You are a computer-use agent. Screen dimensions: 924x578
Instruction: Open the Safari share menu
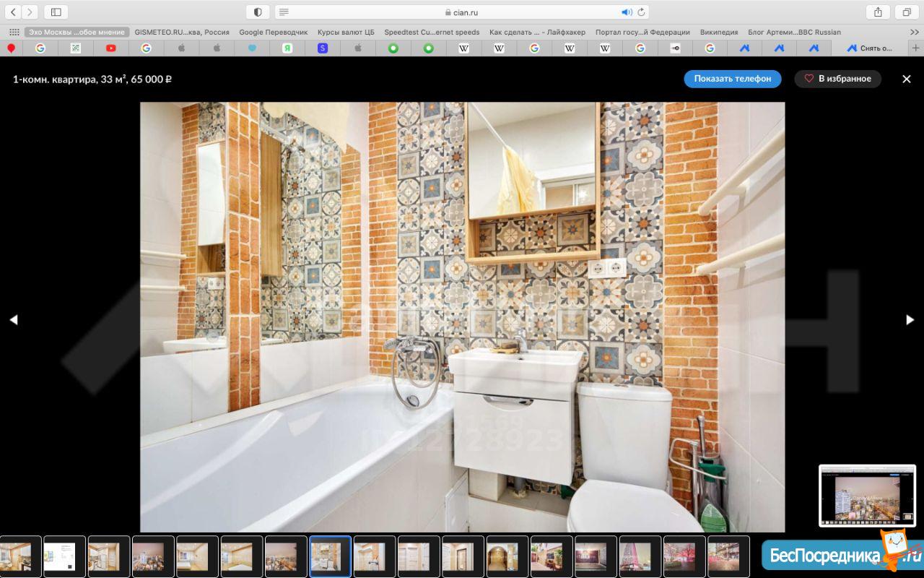878,12
